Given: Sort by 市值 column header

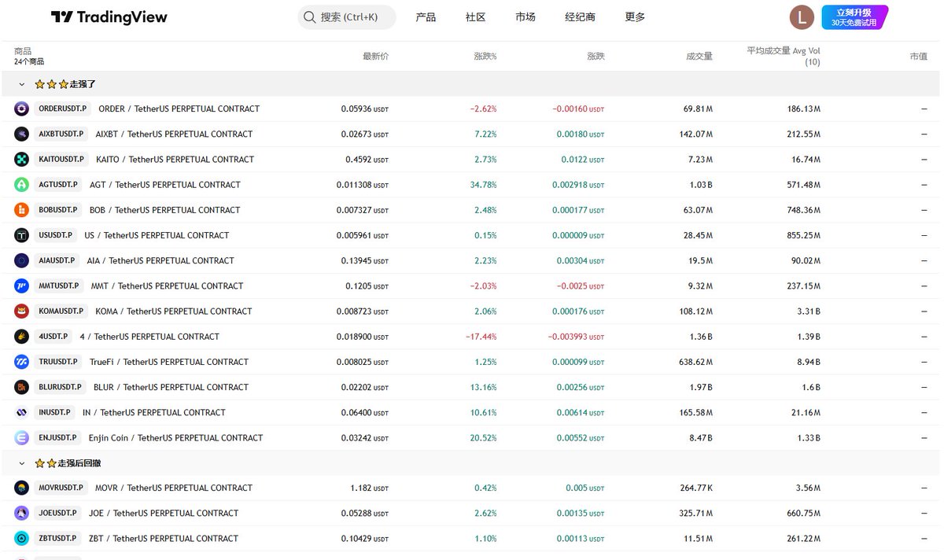Looking at the screenshot, I should click(x=918, y=57).
